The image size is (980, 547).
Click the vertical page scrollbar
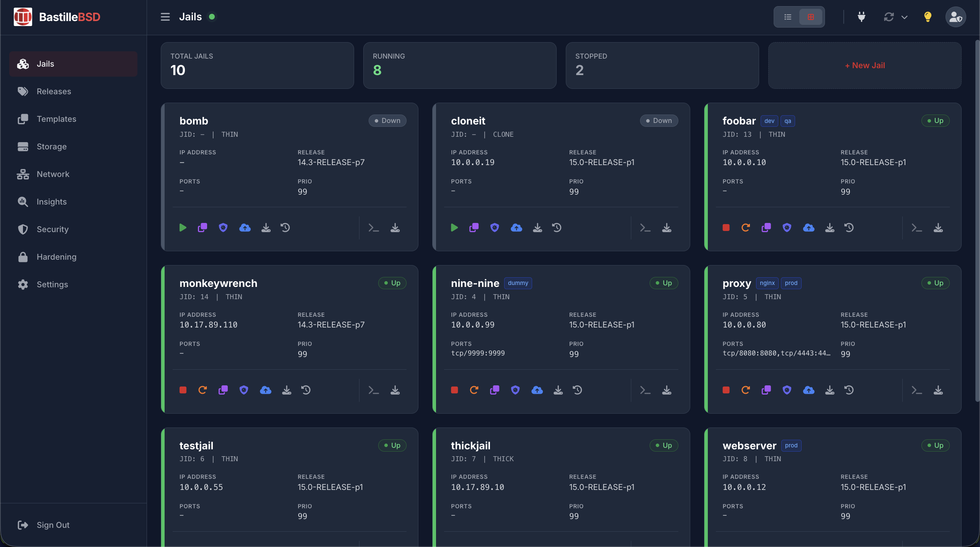(x=977, y=220)
